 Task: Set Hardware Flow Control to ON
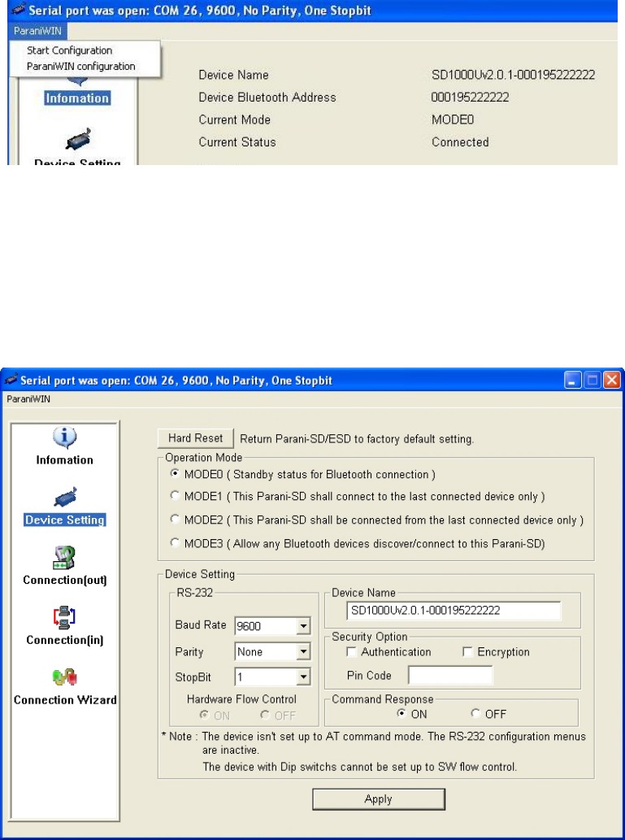tap(204, 715)
